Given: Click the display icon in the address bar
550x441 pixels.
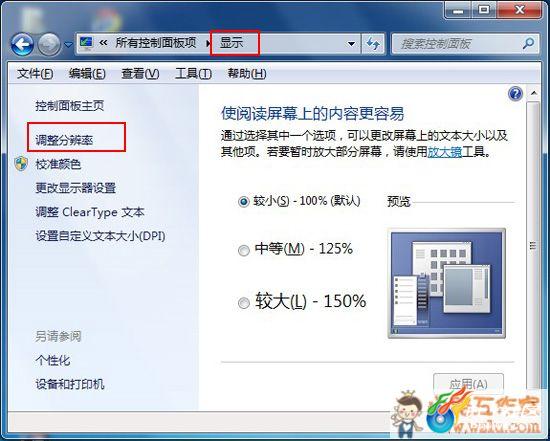Looking at the screenshot, I should click(x=86, y=42).
